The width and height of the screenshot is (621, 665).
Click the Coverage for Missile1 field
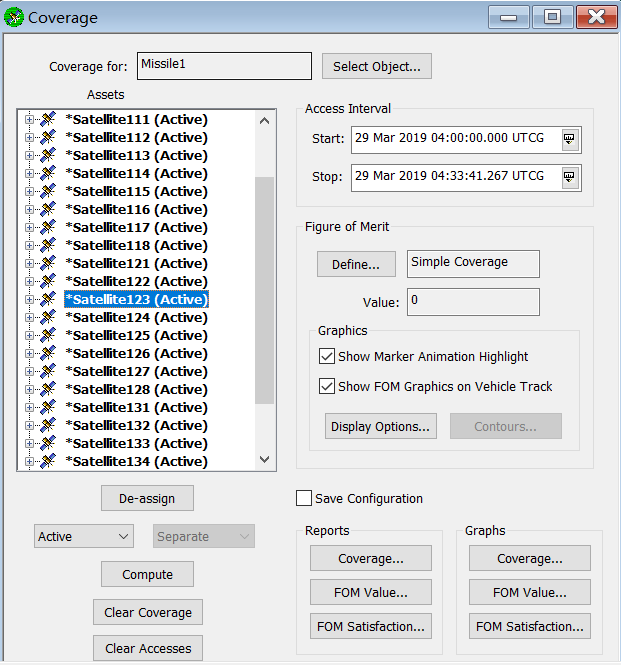click(224, 66)
